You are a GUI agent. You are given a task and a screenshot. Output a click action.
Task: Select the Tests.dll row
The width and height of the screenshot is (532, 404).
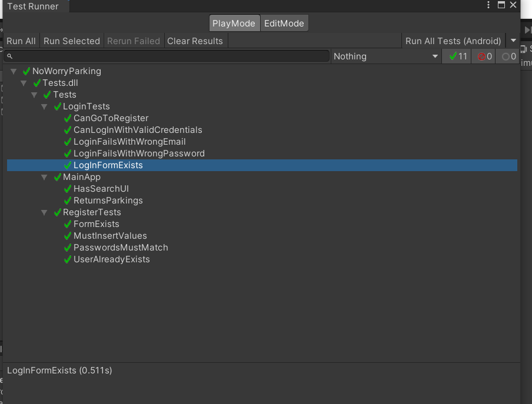coord(262,83)
